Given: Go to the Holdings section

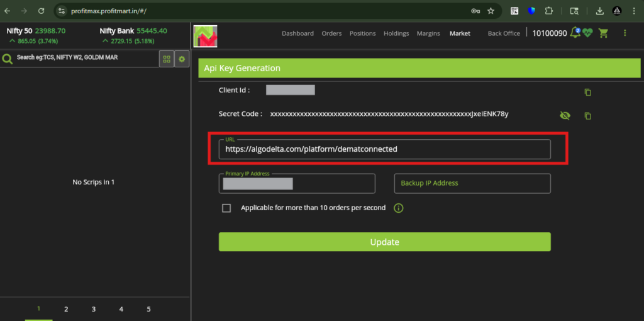Looking at the screenshot, I should pos(396,33).
